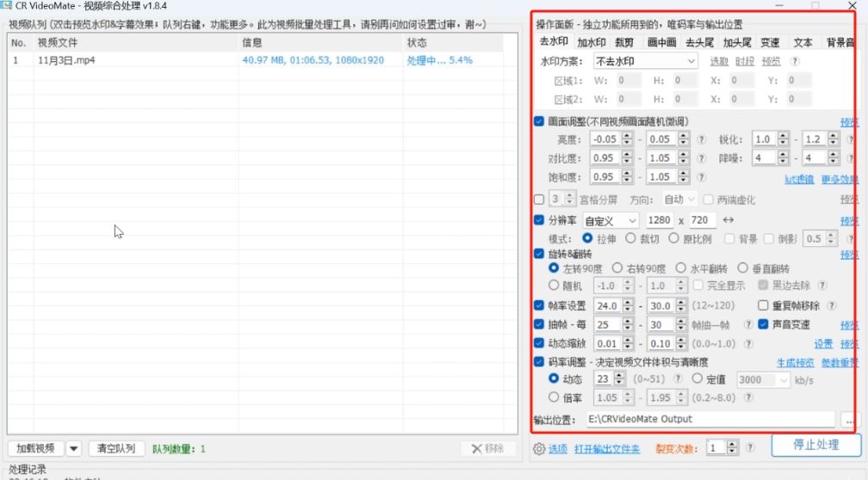The height and width of the screenshot is (480, 868).
Task: Switch to the 裁剪 tab
Action: (x=624, y=43)
